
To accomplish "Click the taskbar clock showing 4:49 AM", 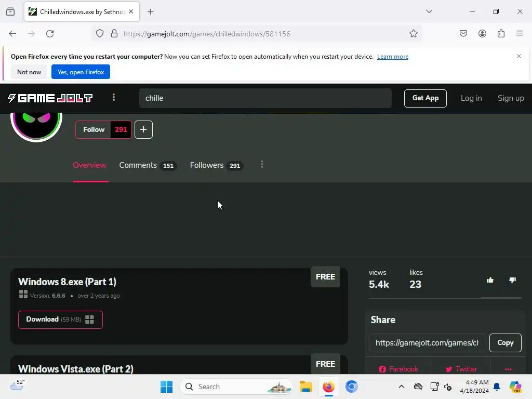I will [474, 387].
